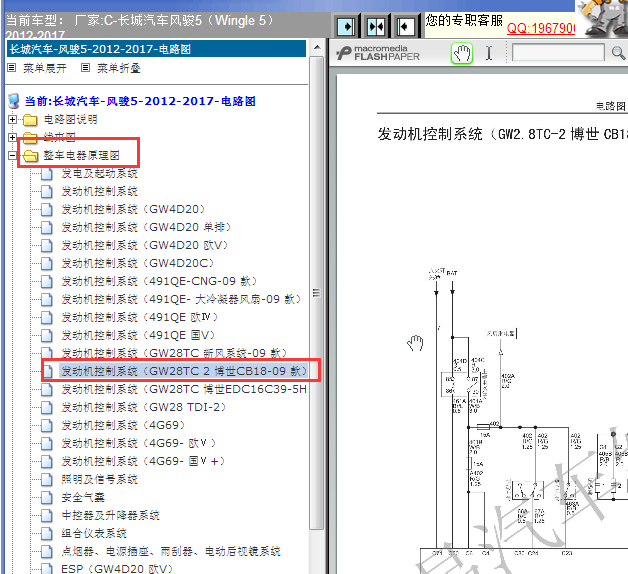Open ESP（GW4D20 欧V）diagram
The width and height of the screenshot is (628, 574).
click(x=117, y=568)
